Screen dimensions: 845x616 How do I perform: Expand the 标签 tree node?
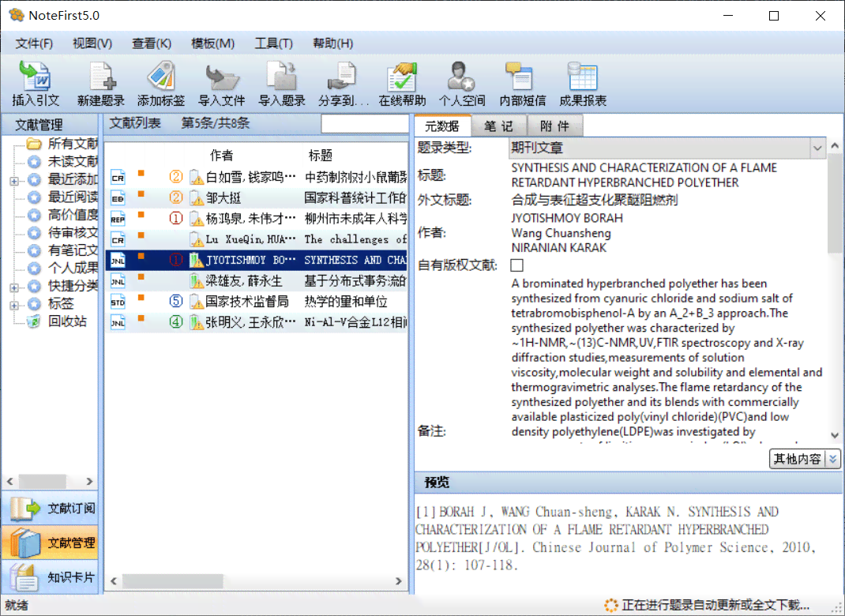tap(14, 305)
